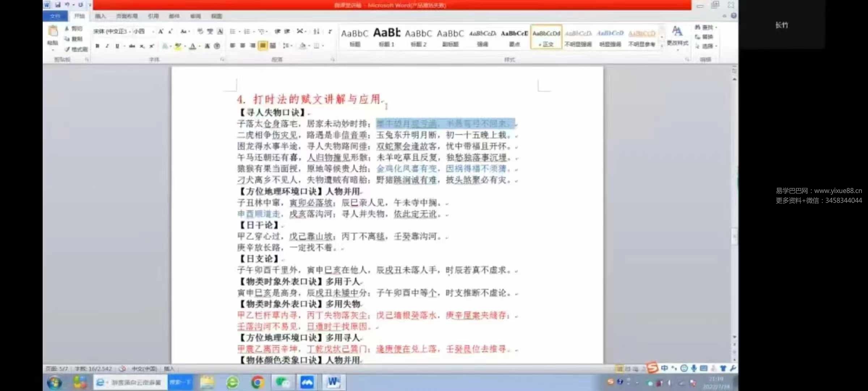This screenshot has height=391, width=868.
Task: Select the Format Painter tool
Action: point(77,49)
